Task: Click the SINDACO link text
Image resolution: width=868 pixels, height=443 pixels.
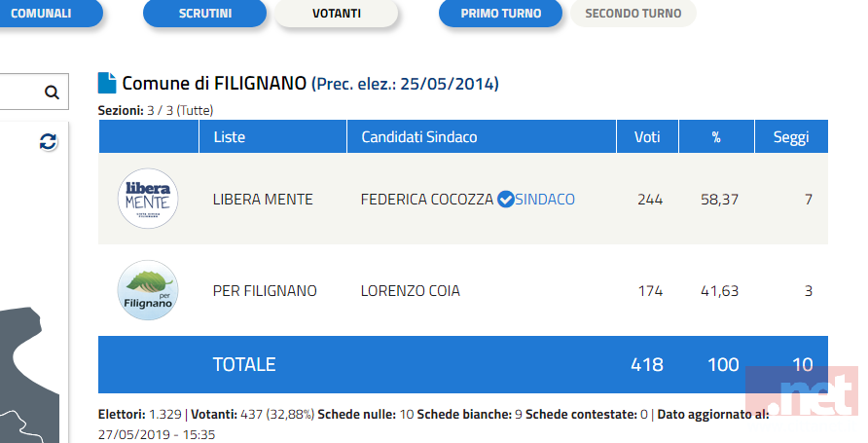Action: coord(545,200)
